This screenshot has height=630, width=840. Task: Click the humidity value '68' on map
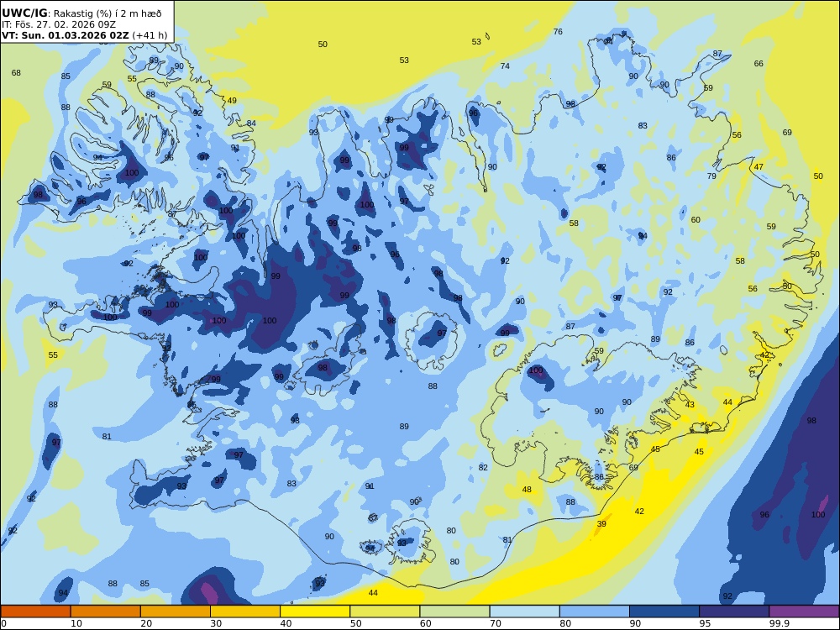tap(16, 72)
